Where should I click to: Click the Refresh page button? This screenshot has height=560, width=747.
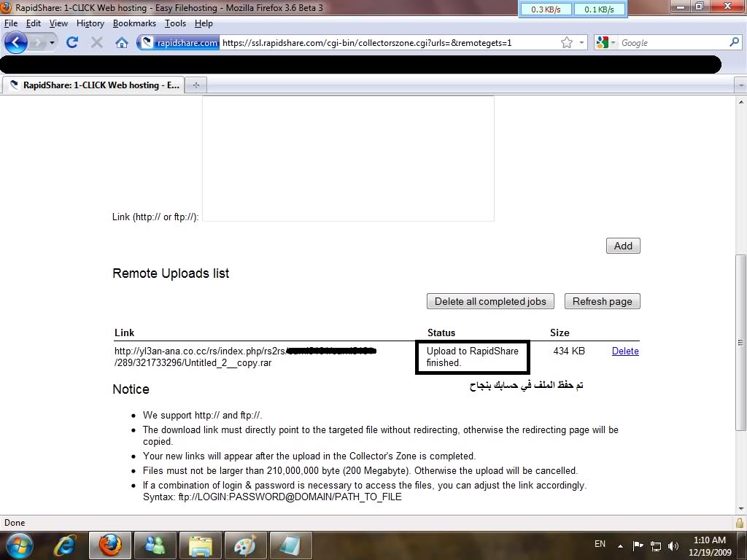pyautogui.click(x=602, y=301)
